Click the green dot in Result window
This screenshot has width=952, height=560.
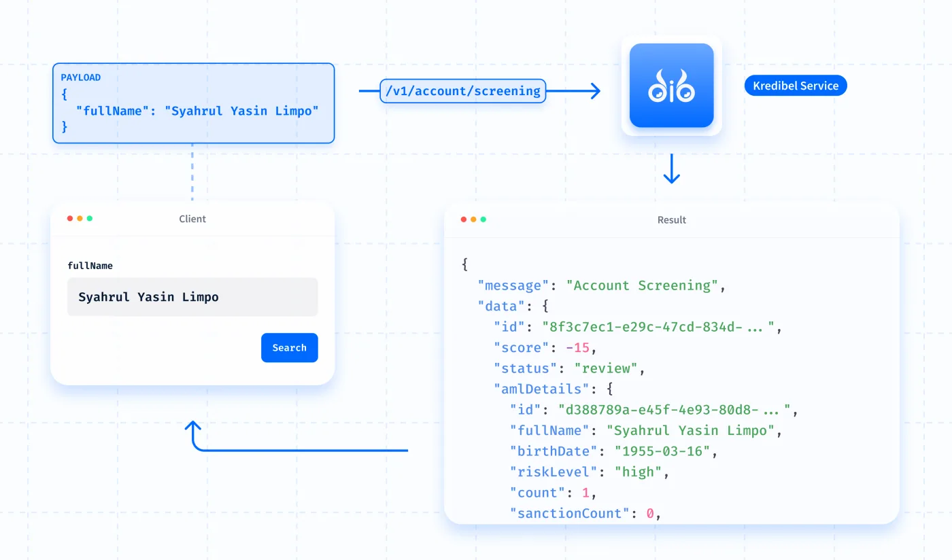point(483,220)
